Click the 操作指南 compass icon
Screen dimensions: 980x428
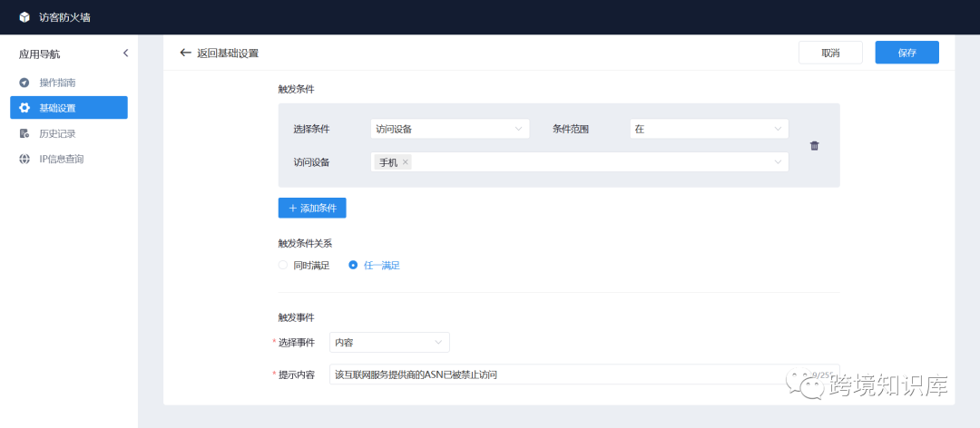24,83
